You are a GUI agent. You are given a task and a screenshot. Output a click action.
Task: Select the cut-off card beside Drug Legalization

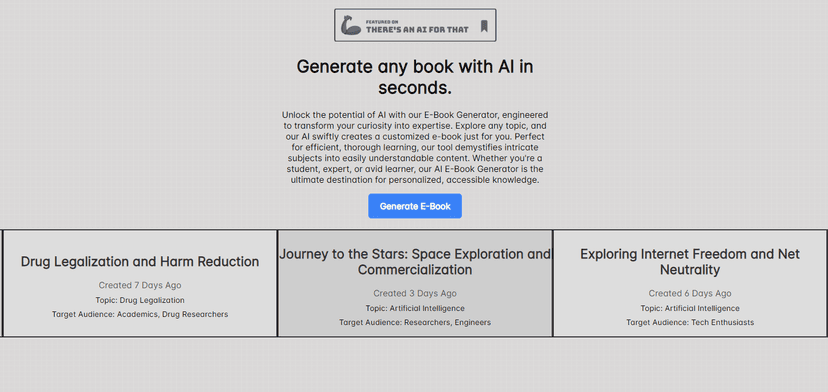point(1,283)
